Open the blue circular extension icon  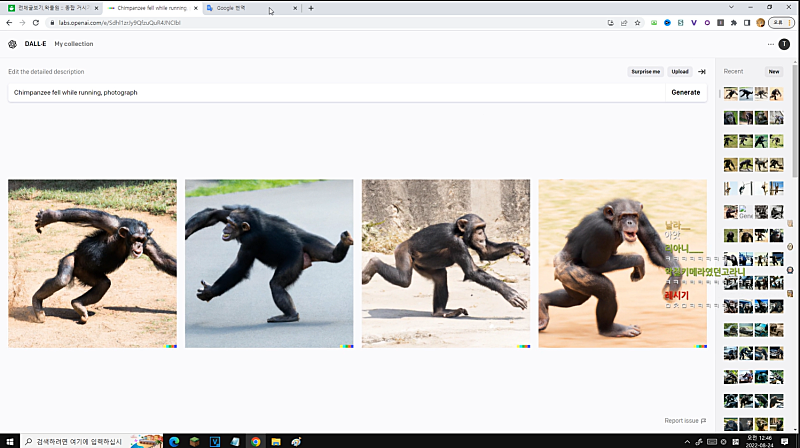click(667, 23)
